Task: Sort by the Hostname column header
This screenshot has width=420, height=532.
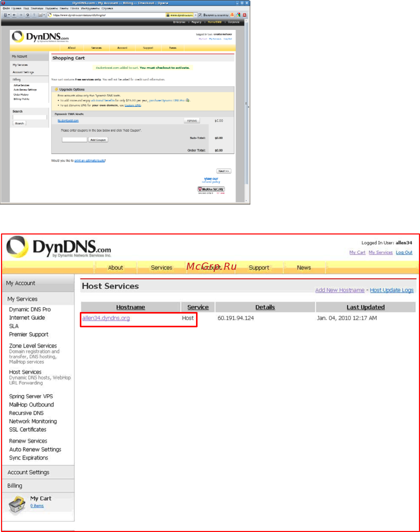Action: pos(131,307)
